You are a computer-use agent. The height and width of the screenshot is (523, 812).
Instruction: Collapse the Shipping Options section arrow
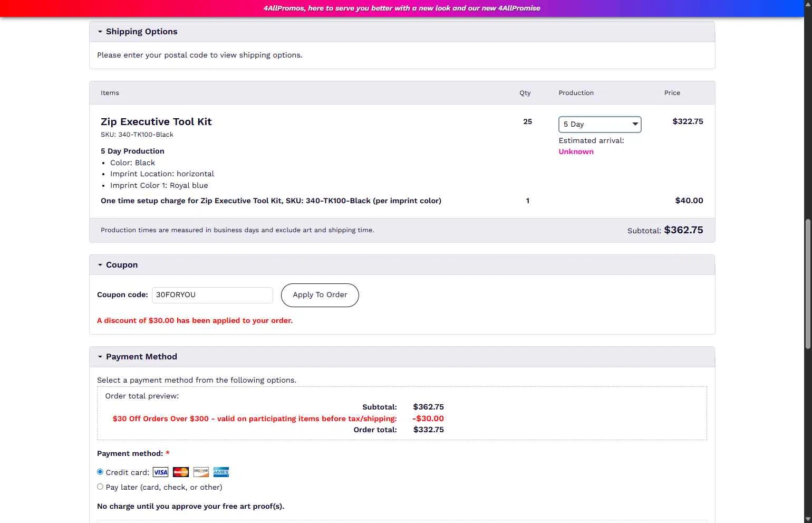(100, 32)
